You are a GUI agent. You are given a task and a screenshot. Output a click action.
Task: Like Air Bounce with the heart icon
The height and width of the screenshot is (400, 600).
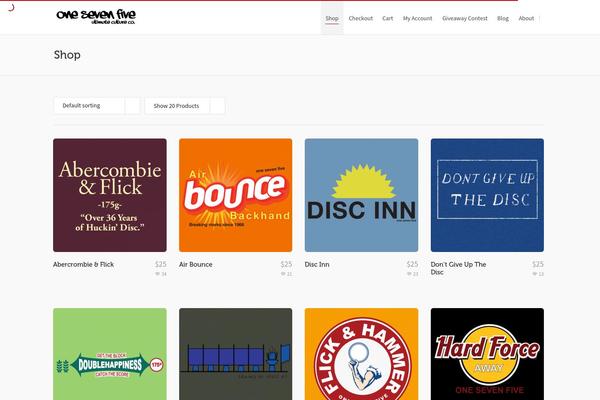[283, 274]
